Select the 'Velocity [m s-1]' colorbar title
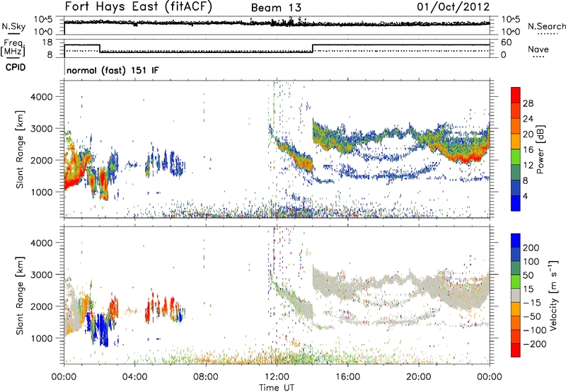 click(553, 295)
